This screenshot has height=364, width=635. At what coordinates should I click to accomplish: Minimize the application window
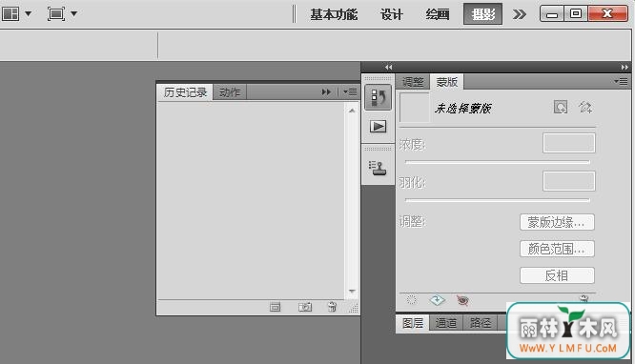552,14
